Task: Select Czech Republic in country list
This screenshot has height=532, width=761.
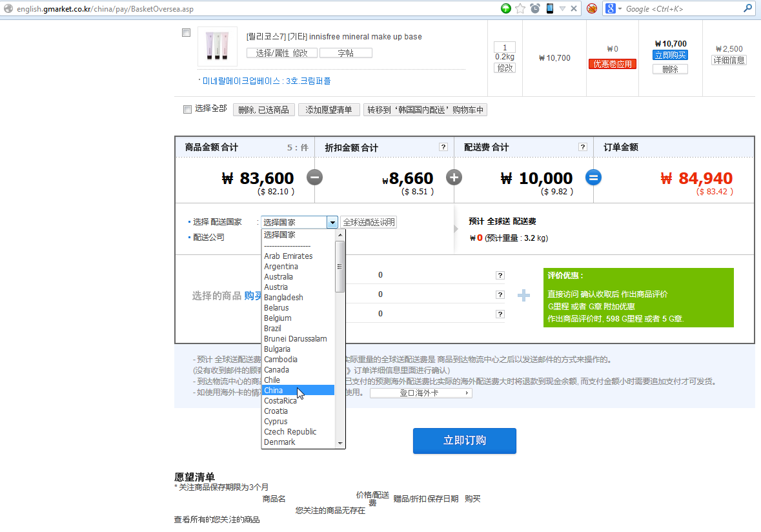Action: [x=298, y=431]
